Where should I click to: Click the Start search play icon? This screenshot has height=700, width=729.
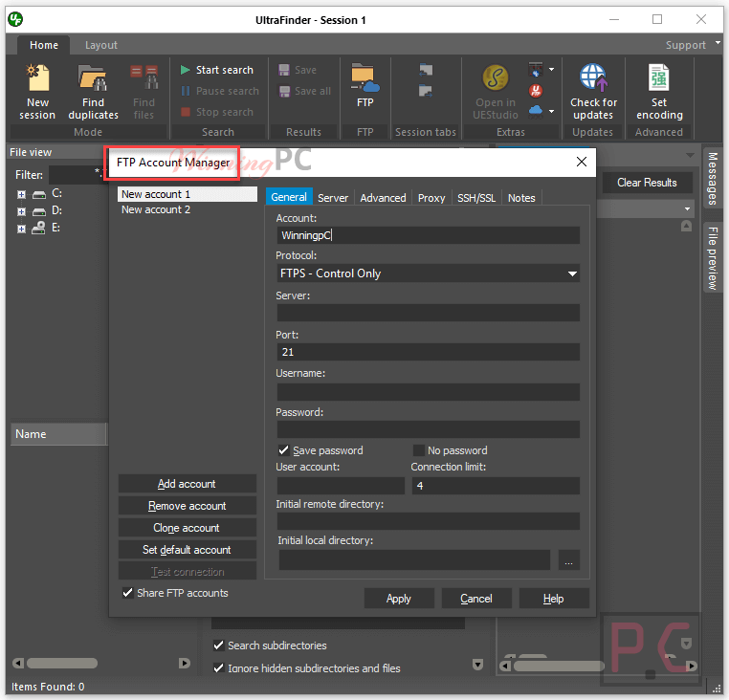click(x=185, y=70)
